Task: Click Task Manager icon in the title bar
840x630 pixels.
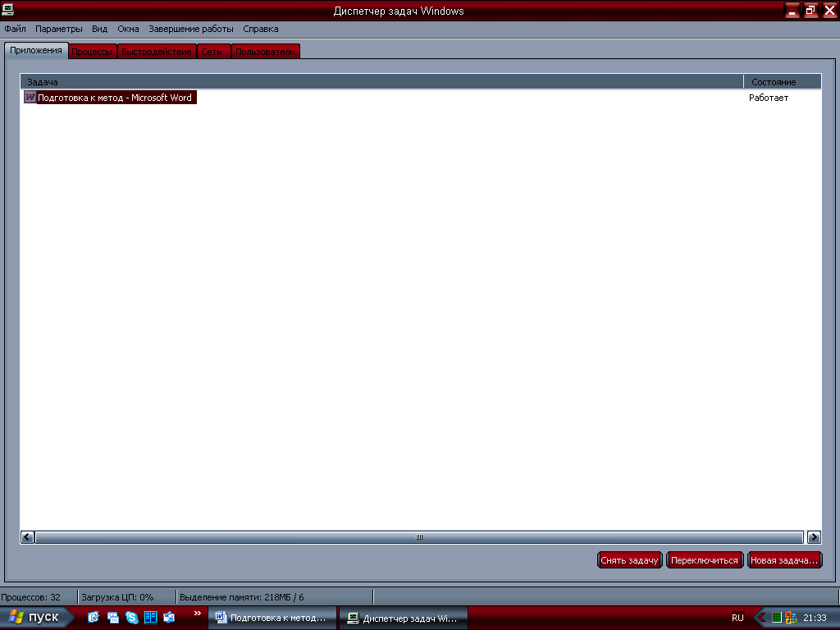Action: (7, 10)
